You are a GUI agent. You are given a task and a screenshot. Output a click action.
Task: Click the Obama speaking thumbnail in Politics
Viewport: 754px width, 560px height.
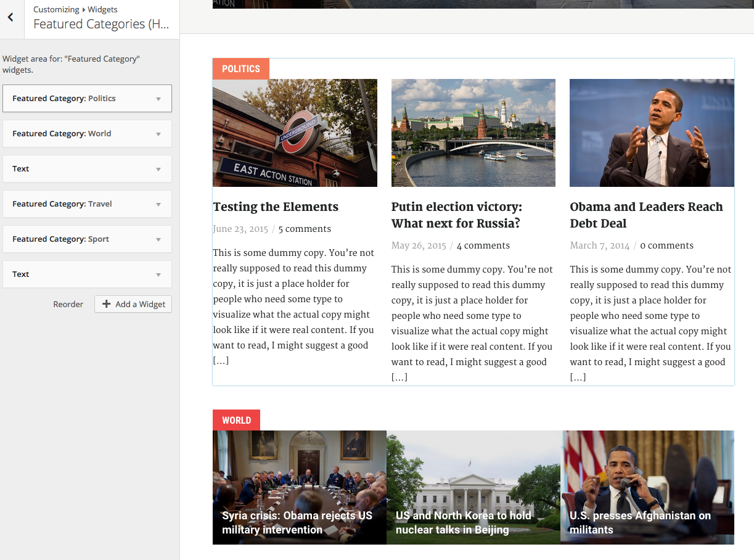(652, 133)
